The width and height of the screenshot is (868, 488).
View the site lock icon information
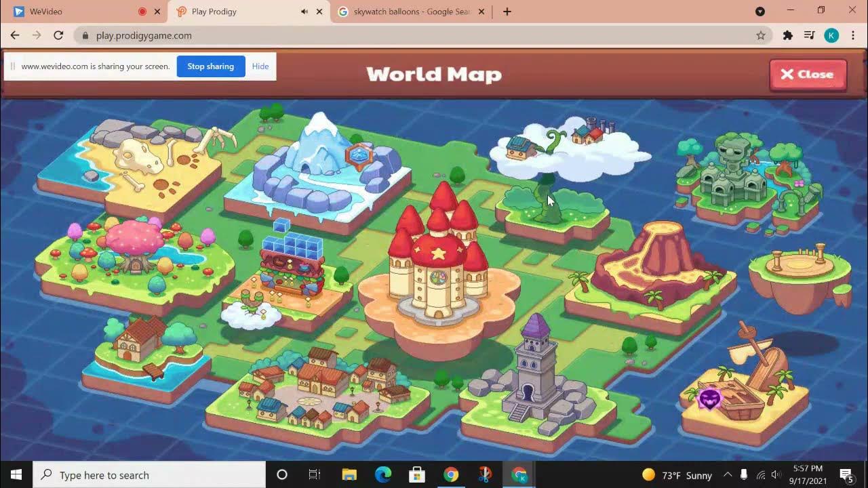coord(85,35)
